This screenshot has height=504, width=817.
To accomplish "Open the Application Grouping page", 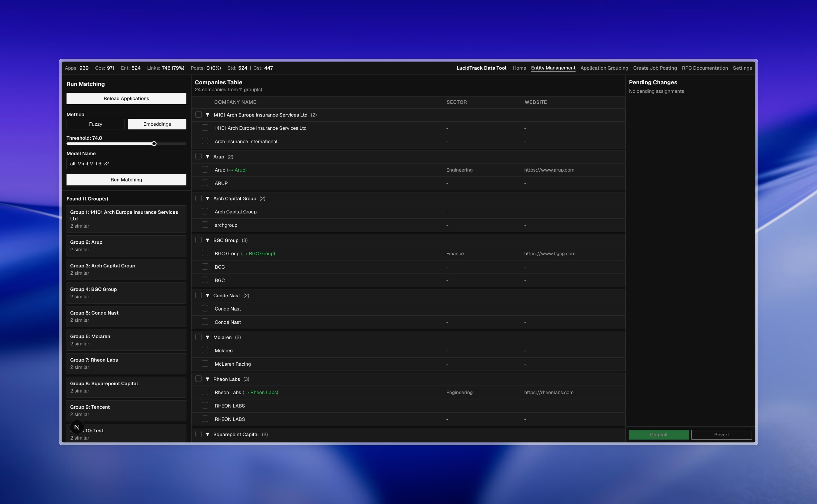I will 604,68.
